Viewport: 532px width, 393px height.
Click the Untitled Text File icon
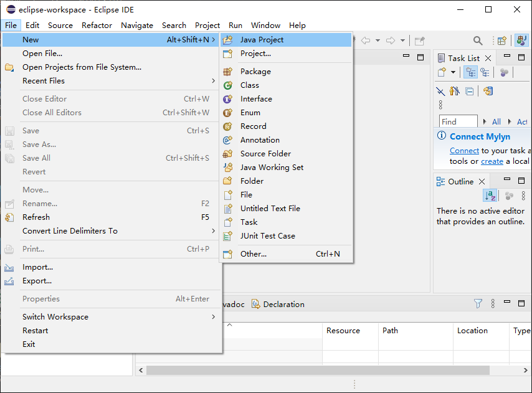click(227, 209)
